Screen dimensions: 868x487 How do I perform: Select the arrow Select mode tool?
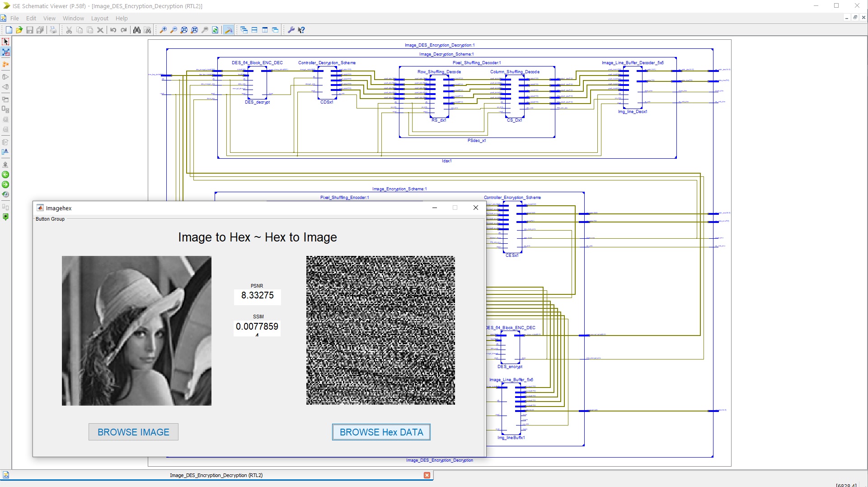coord(5,42)
